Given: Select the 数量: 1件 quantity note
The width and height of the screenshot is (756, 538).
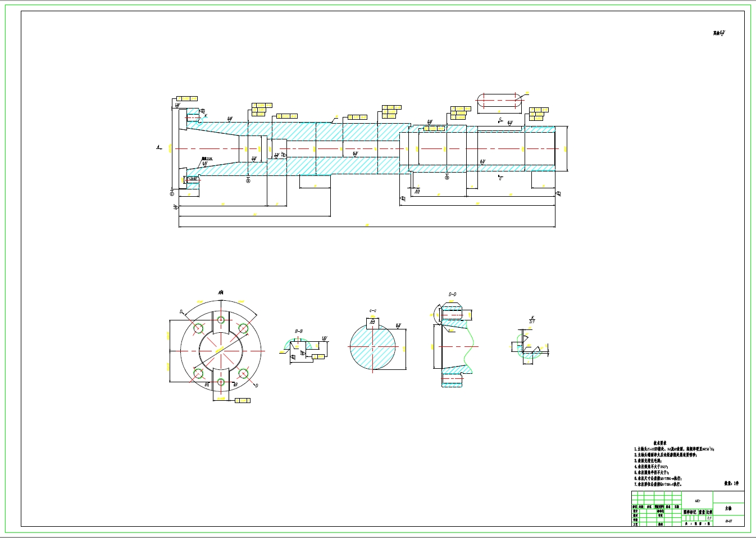Looking at the screenshot, I should [732, 483].
